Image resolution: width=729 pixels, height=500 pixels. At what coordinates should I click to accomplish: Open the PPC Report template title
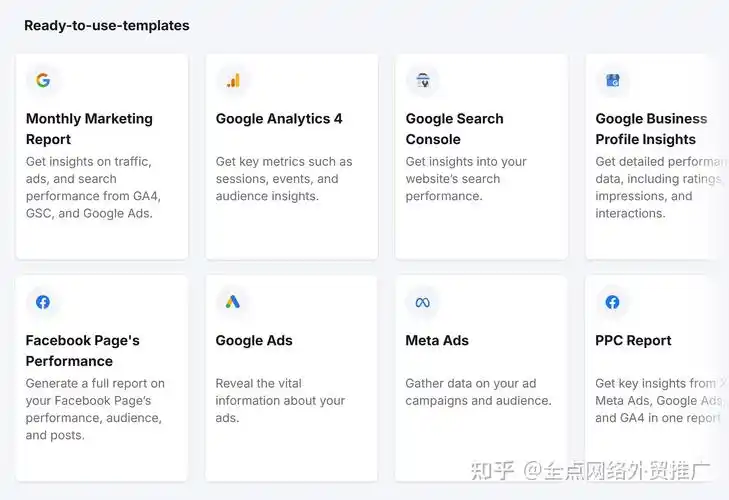click(x=633, y=341)
